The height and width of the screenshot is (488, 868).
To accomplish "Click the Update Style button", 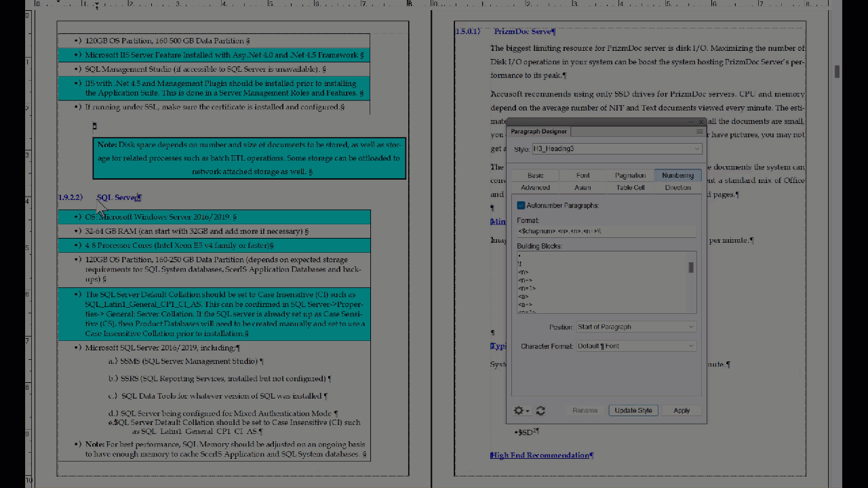I will (x=633, y=411).
